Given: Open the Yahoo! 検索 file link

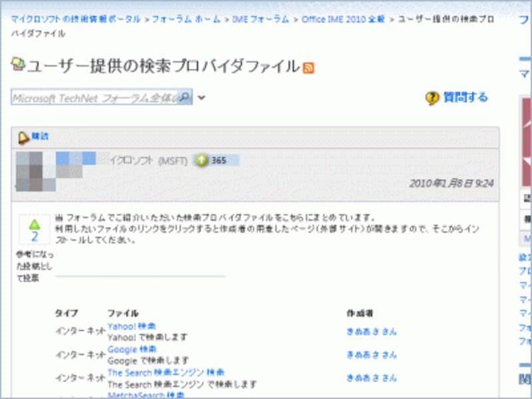Looking at the screenshot, I should pos(132,327).
